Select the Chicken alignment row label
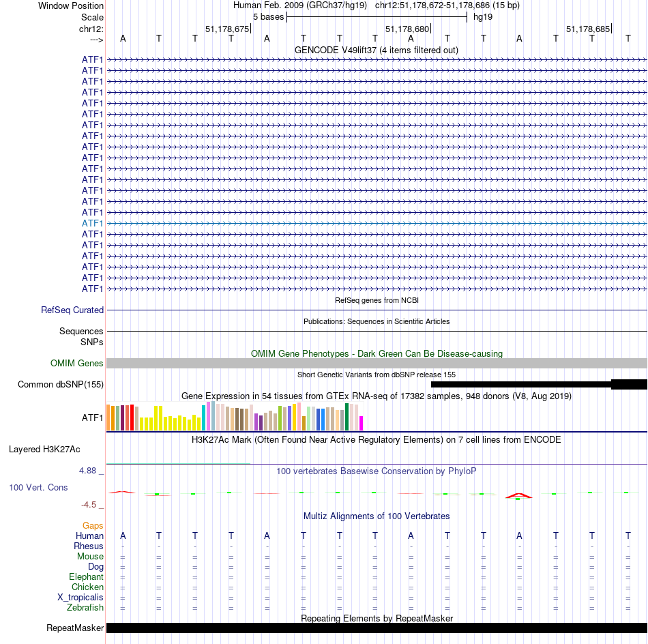The image size is (648, 644). 87,587
